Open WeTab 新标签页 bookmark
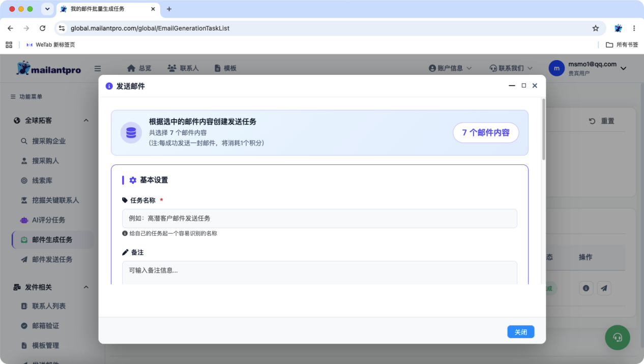Viewport: 644px width, 364px height. (50, 45)
